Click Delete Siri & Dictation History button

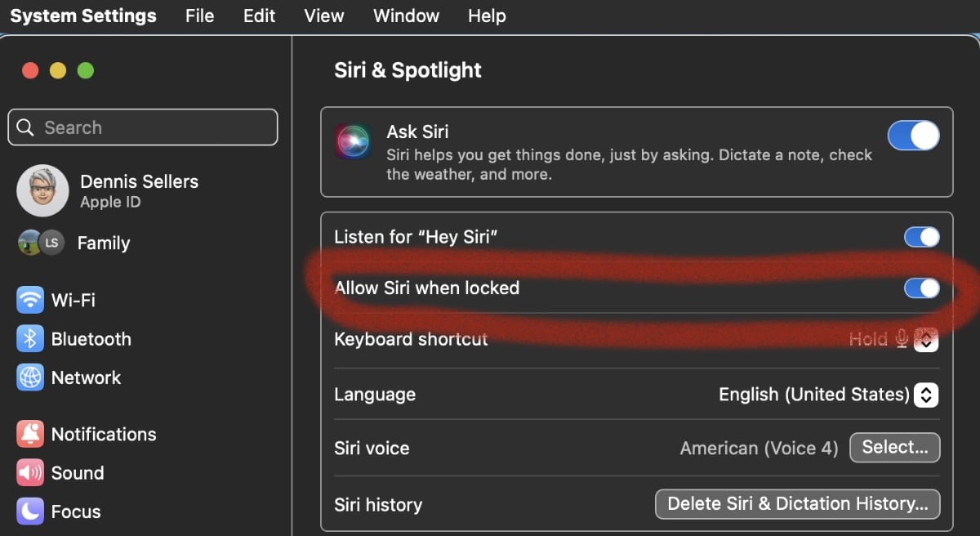click(x=797, y=504)
